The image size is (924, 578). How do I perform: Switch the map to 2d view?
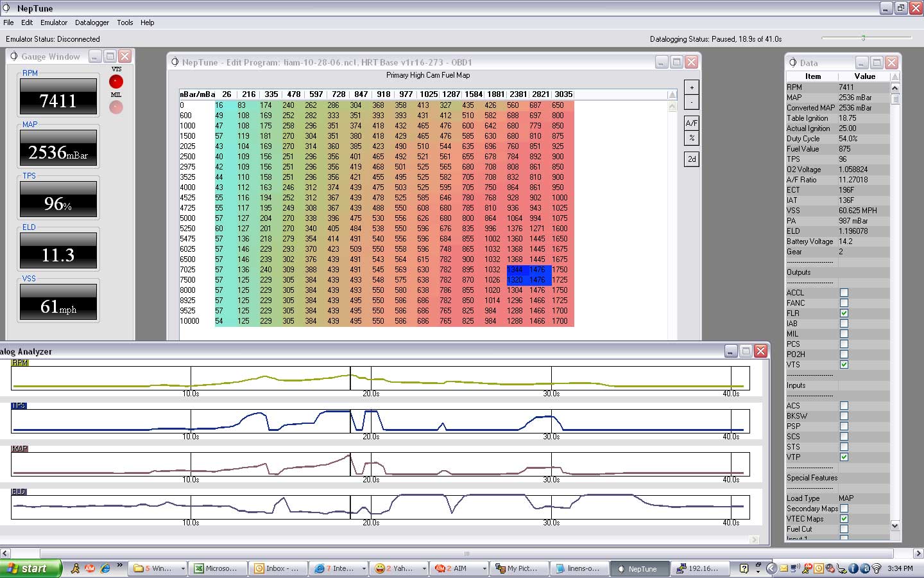pos(692,159)
